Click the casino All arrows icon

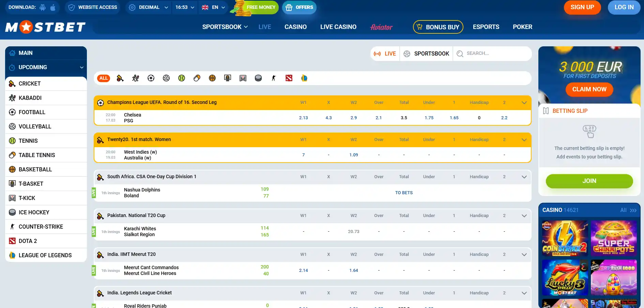point(633,210)
